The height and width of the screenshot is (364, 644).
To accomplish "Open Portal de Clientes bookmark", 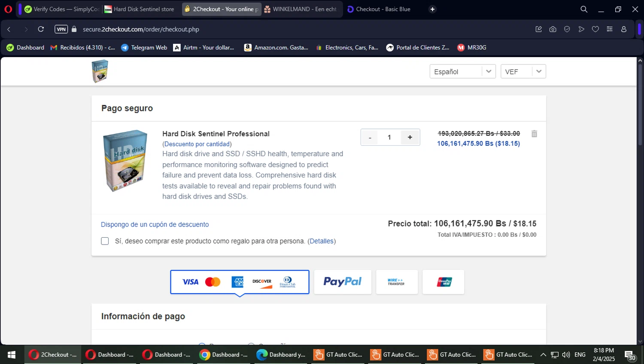I will (x=418, y=47).
